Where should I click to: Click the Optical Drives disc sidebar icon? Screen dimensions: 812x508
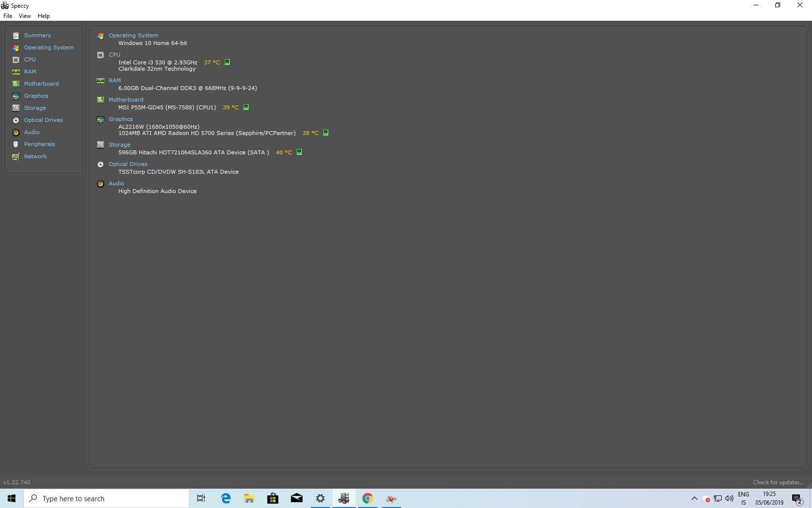[x=16, y=120]
